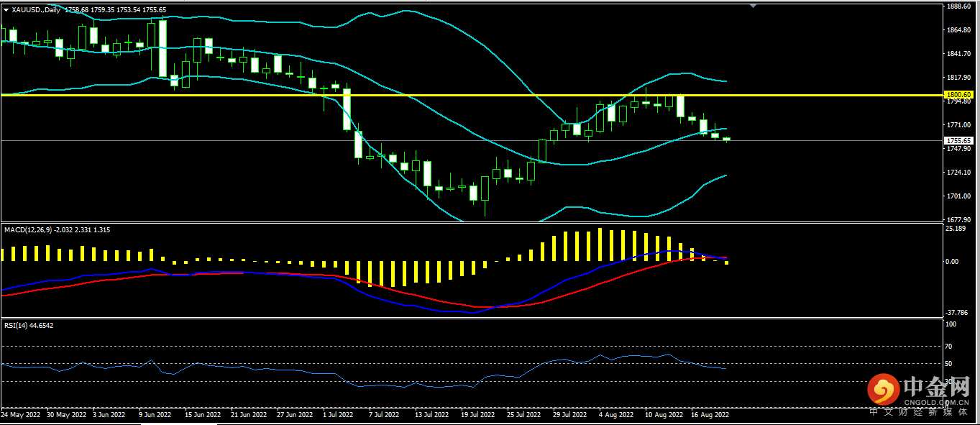Click the 10 Aug 2022 date label
Viewport: 980px width, 425px height.
(664, 415)
